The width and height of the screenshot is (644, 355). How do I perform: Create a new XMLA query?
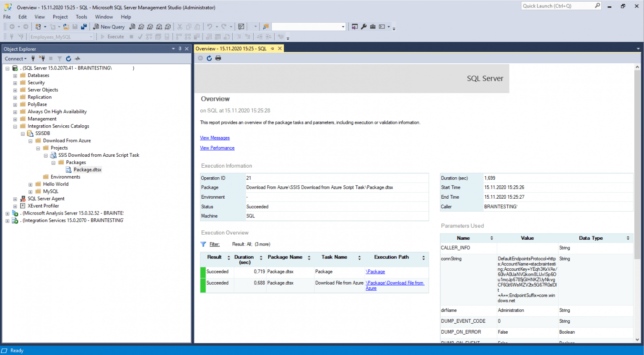click(x=159, y=26)
